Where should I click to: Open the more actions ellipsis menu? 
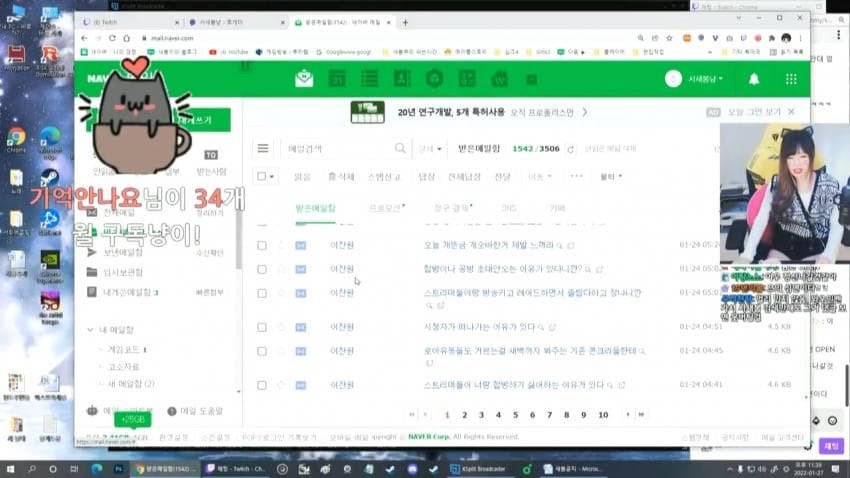click(576, 176)
